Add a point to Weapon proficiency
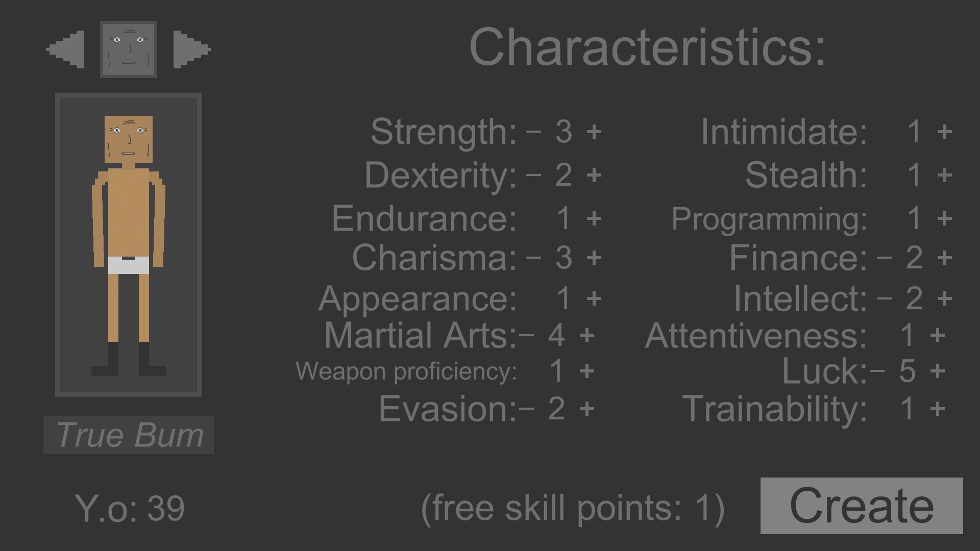The image size is (980, 551). tap(587, 371)
